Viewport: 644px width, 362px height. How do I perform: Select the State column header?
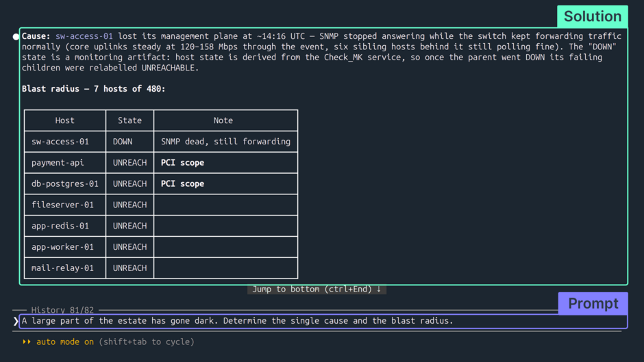click(x=129, y=120)
